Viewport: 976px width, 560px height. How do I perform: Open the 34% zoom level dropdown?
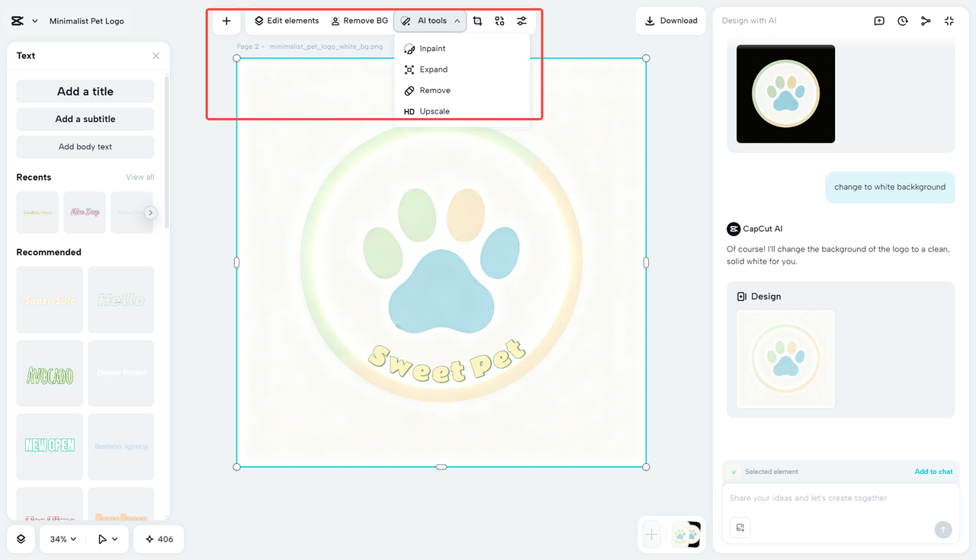point(62,539)
